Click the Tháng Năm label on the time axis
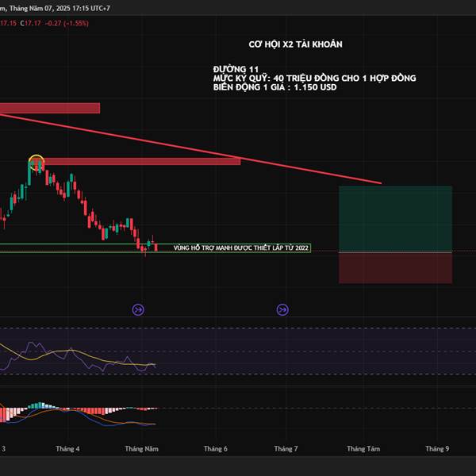The width and height of the screenshot is (476, 476). tap(141, 448)
